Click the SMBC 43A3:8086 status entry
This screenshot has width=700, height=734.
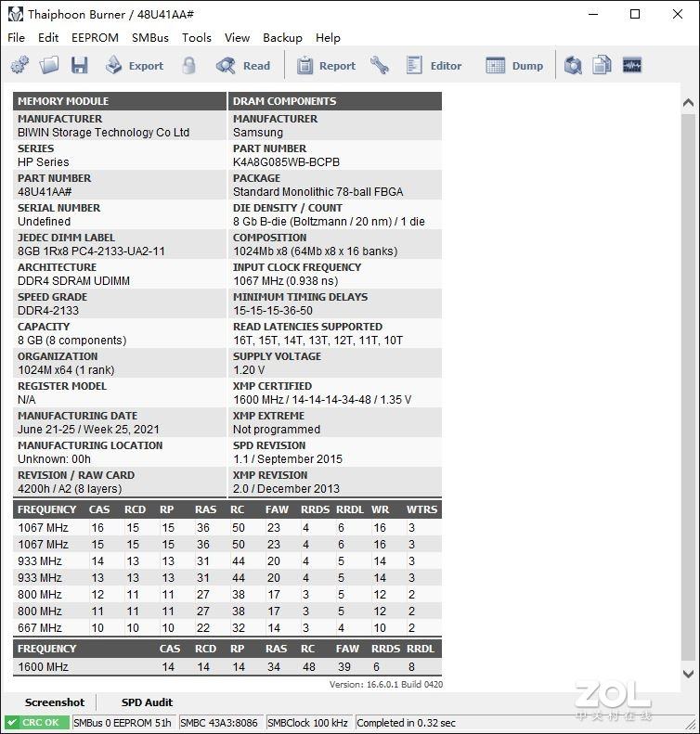tap(219, 723)
